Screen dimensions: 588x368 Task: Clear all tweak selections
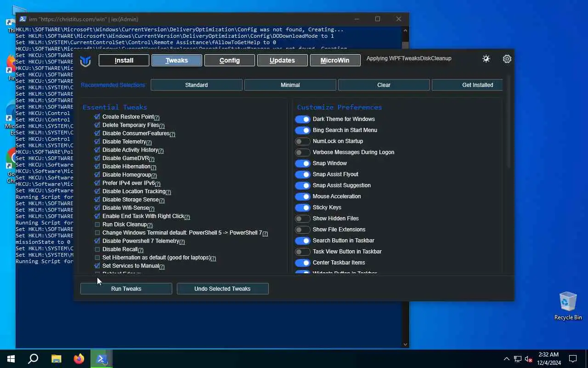(x=384, y=85)
